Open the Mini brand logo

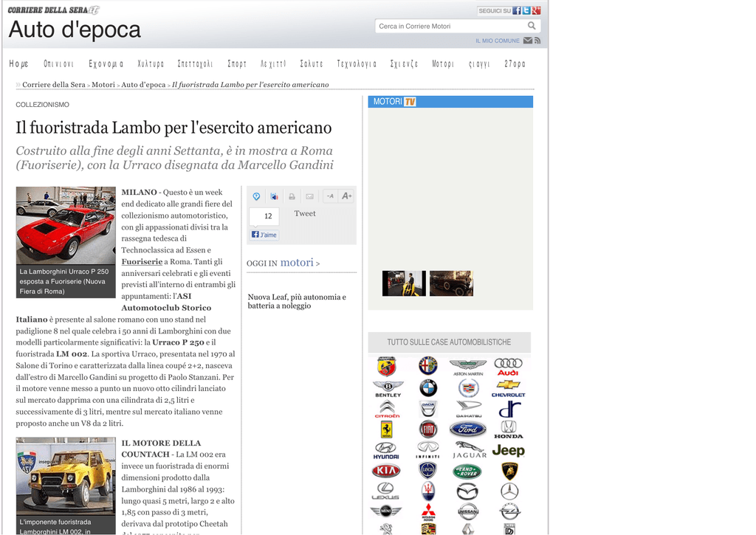pos(385,511)
